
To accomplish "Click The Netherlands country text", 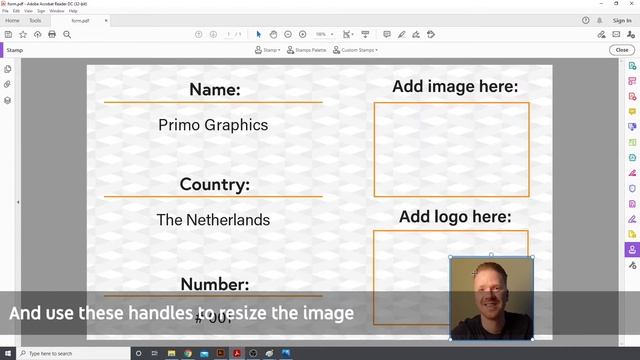I will point(213,220).
